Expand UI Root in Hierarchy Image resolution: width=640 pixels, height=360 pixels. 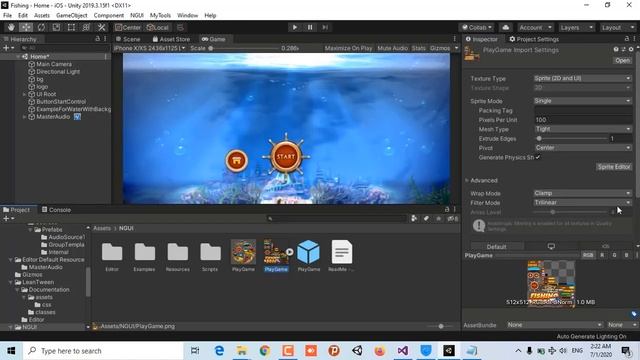24,94
